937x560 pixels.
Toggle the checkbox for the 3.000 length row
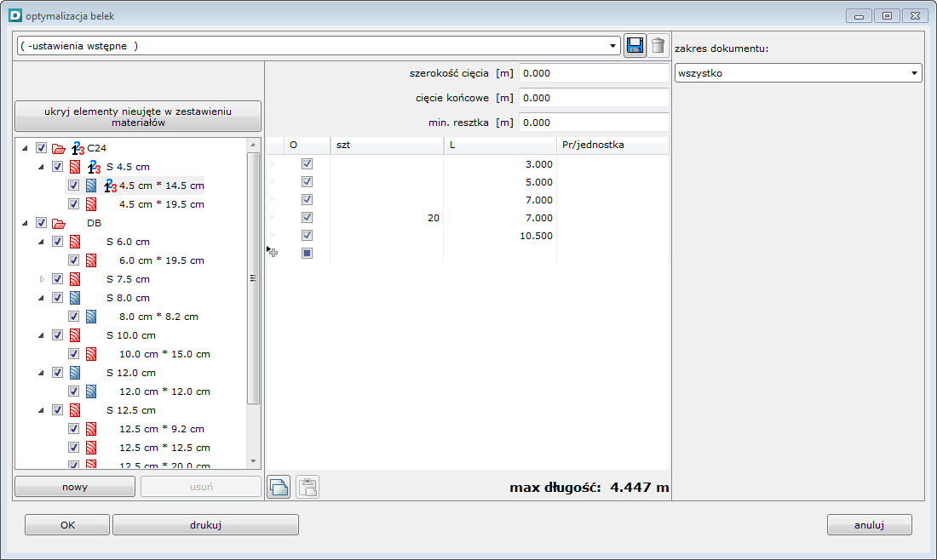(x=308, y=163)
